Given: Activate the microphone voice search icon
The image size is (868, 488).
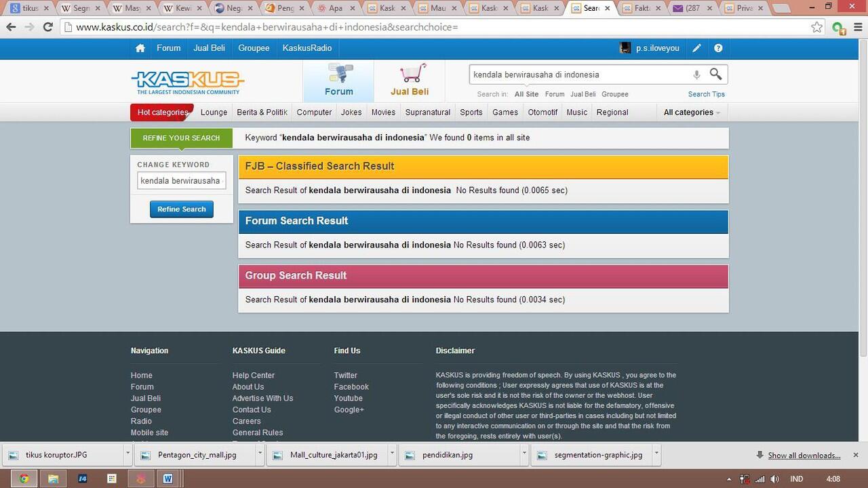Looking at the screenshot, I should pos(696,75).
